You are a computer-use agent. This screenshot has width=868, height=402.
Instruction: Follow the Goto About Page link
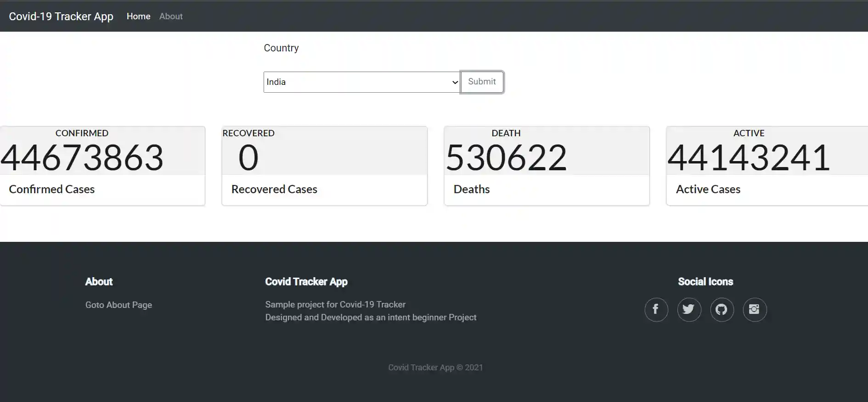click(118, 305)
